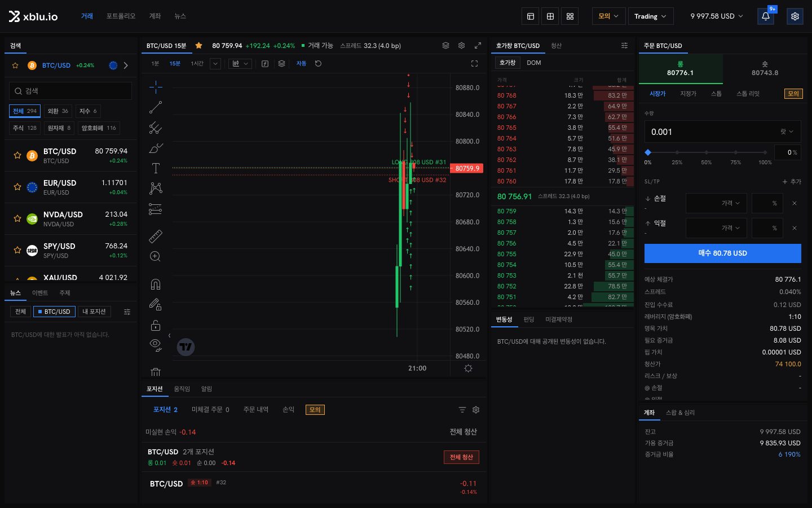The height and width of the screenshot is (508, 812).
Task: Set quantity slider to 50% mark
Action: point(706,152)
